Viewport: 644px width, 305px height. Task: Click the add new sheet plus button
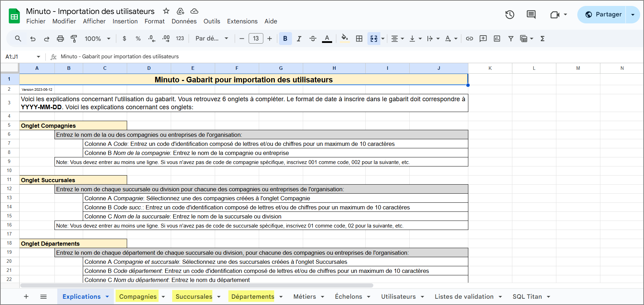(26, 297)
